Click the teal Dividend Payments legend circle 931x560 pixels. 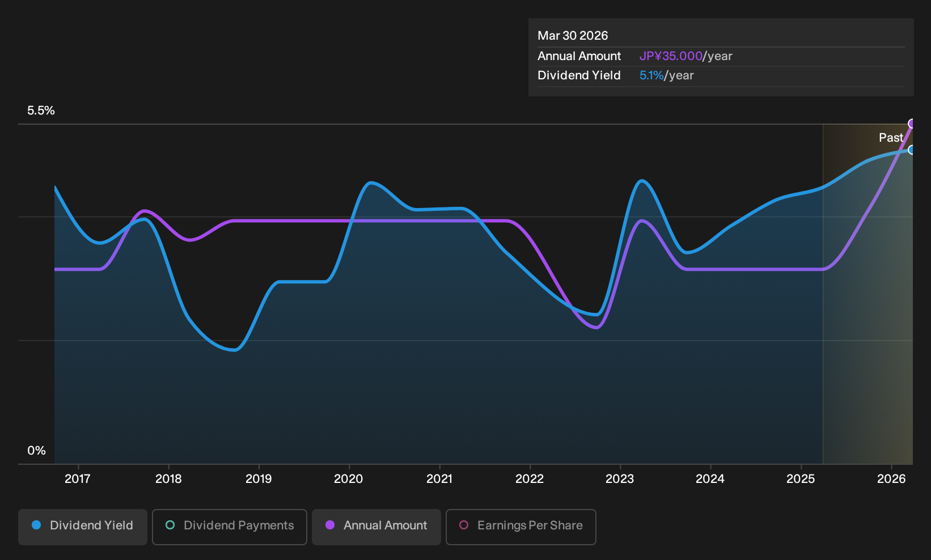[170, 525]
